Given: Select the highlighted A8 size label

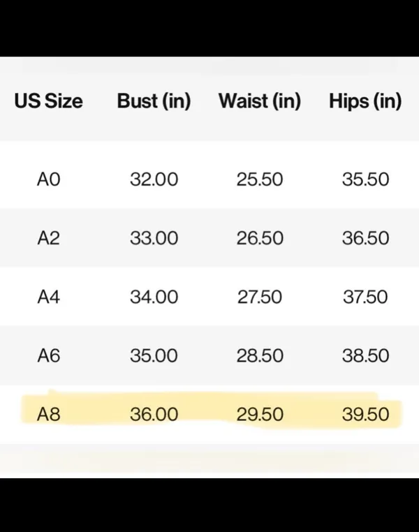Looking at the screenshot, I should 48,414.
